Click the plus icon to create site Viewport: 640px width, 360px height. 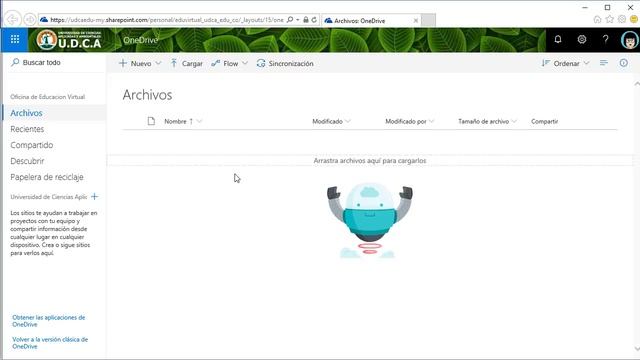tap(95, 197)
